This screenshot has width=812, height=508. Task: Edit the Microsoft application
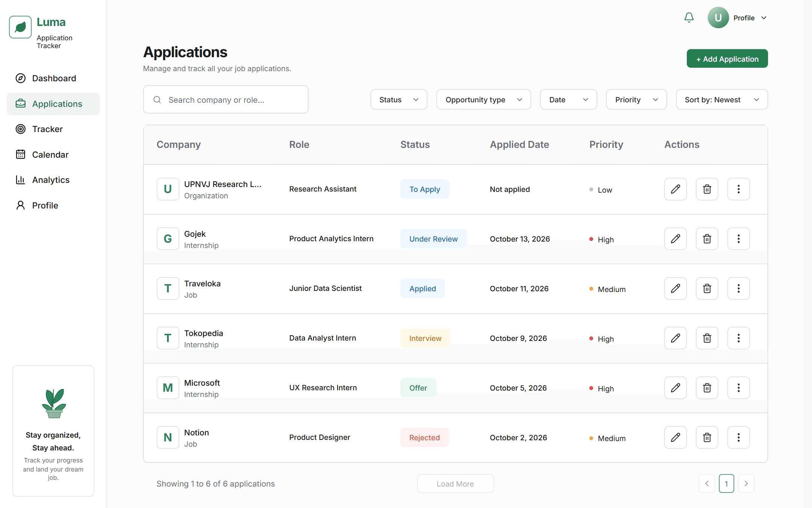[x=675, y=388]
